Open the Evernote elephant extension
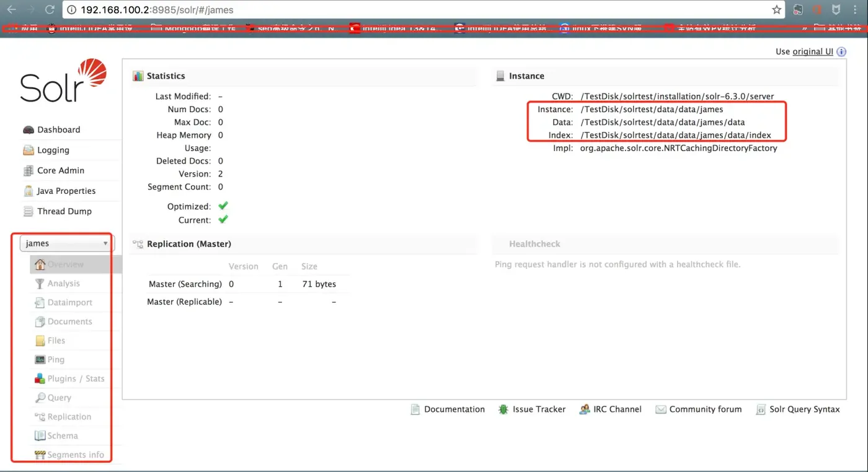868x472 pixels. 799,10
